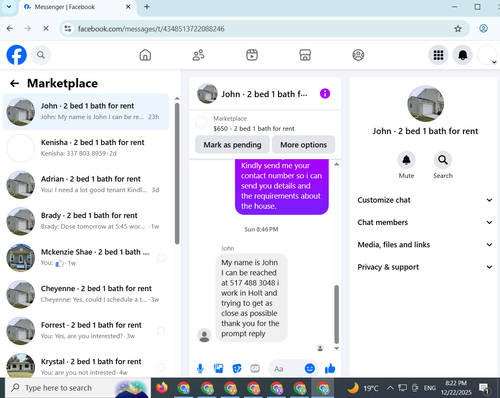
Task: Click the conversation list scrollbar
Action: tap(177, 173)
